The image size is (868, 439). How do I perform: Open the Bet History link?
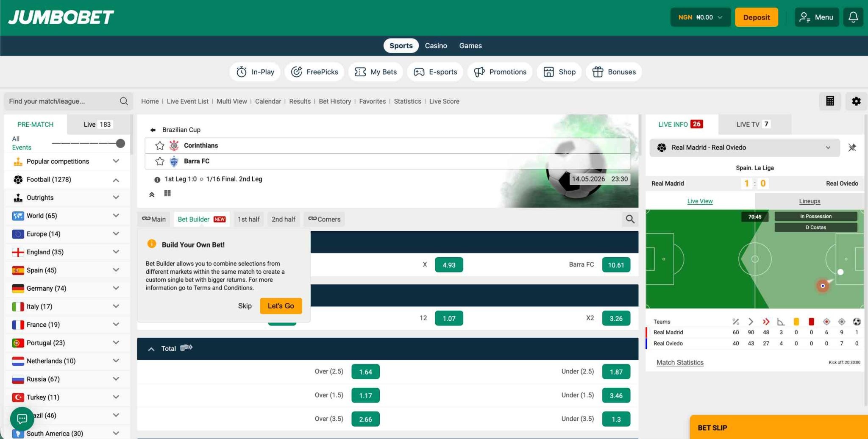point(335,101)
